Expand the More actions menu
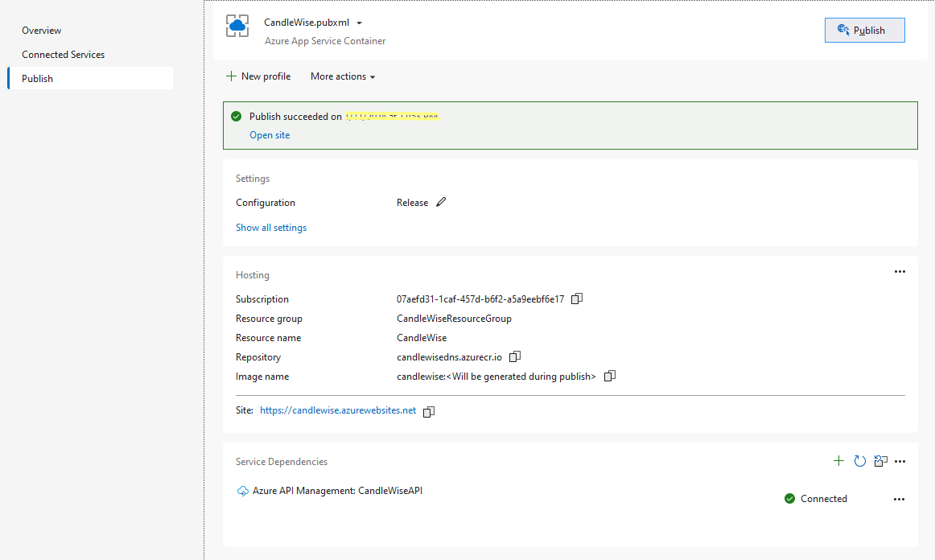935x560 pixels. point(343,76)
